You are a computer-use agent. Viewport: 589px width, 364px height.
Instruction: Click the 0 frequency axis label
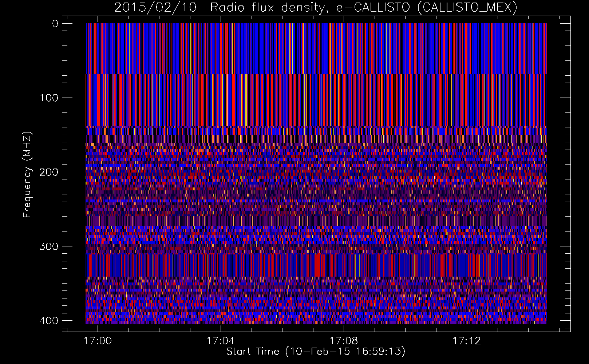coord(55,24)
